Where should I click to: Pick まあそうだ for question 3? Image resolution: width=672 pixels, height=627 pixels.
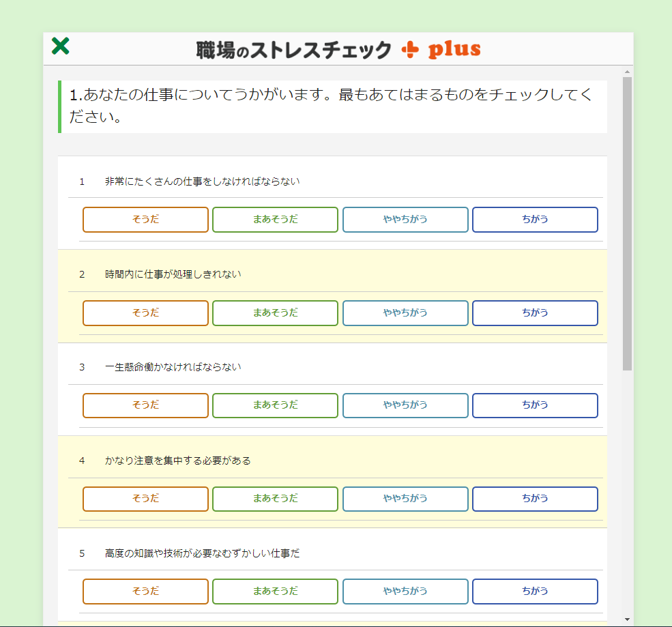275,405
